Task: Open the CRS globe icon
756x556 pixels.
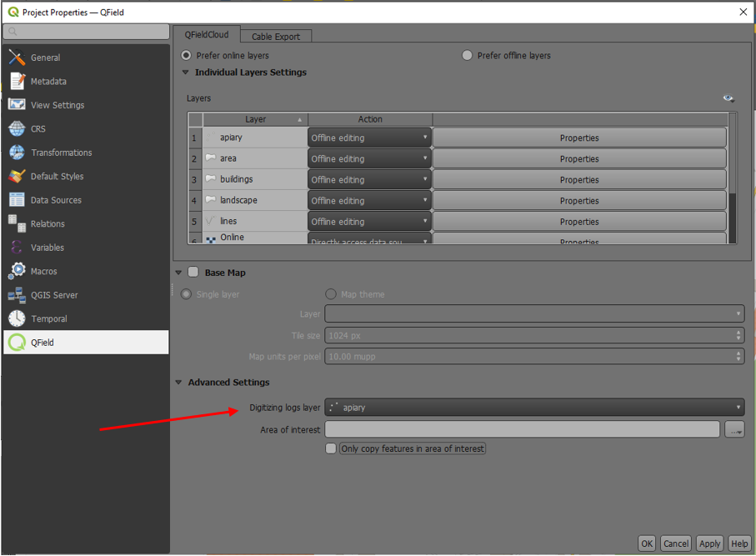Action: (17, 128)
